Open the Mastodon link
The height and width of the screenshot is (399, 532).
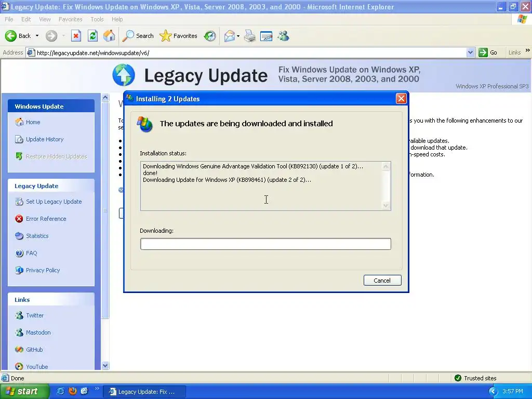point(38,332)
